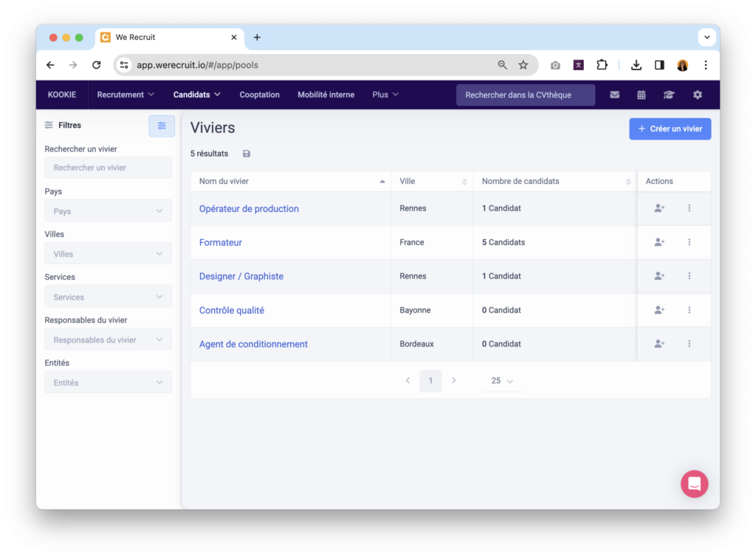This screenshot has height=557, width=756.
Task: Open the Designer / Graphiste pool
Action: pos(241,276)
